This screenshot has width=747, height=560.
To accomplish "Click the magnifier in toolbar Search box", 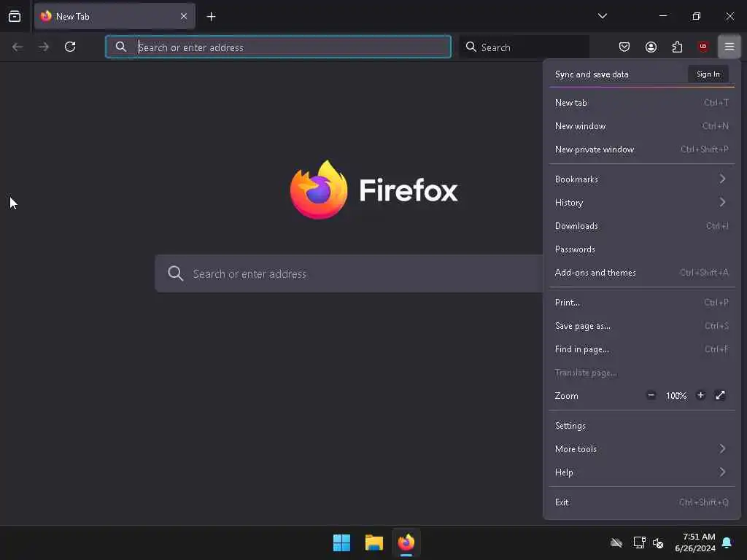I will click(x=471, y=47).
